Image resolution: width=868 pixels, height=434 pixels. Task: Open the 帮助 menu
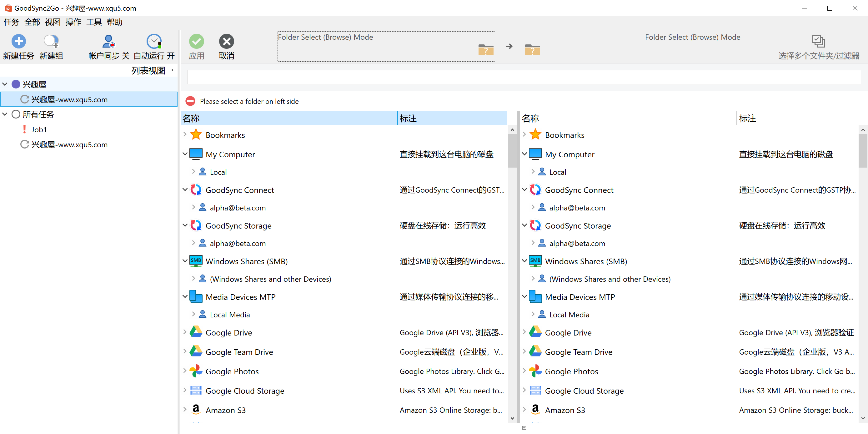click(115, 22)
